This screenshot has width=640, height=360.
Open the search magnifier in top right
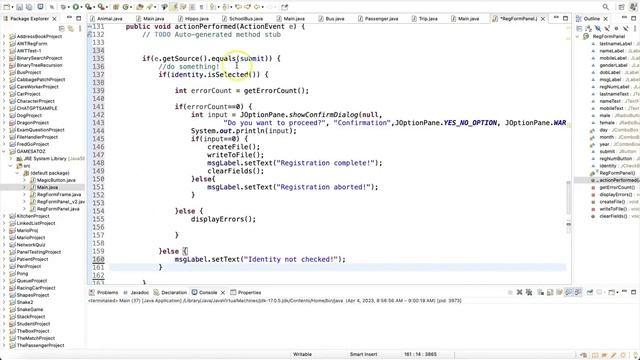coord(606,7)
